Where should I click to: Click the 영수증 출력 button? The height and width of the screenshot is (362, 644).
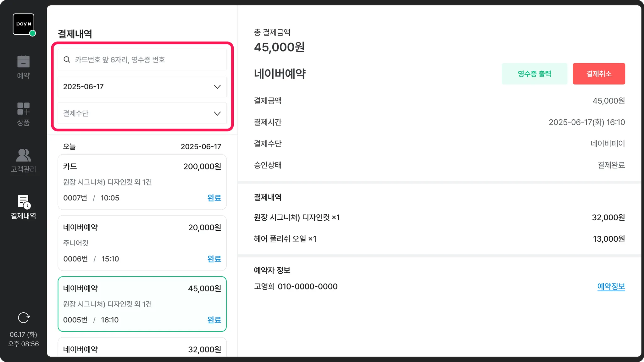click(x=534, y=74)
